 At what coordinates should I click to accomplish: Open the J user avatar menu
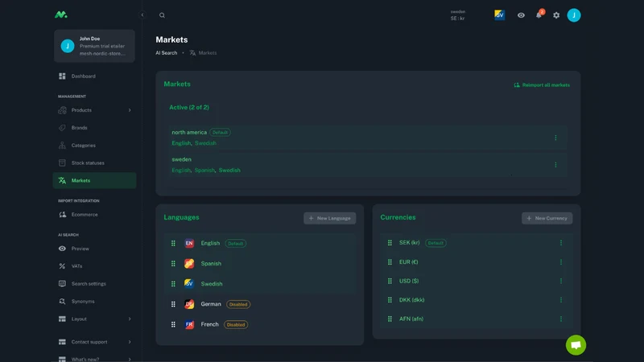(x=574, y=15)
